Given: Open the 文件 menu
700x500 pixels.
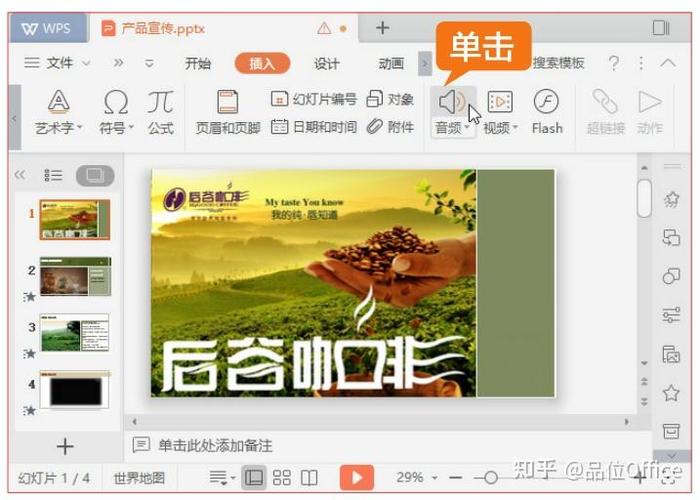Looking at the screenshot, I should (x=60, y=63).
